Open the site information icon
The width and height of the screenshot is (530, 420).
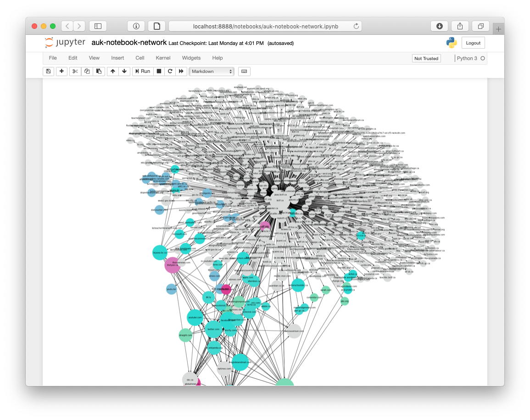pos(136,26)
